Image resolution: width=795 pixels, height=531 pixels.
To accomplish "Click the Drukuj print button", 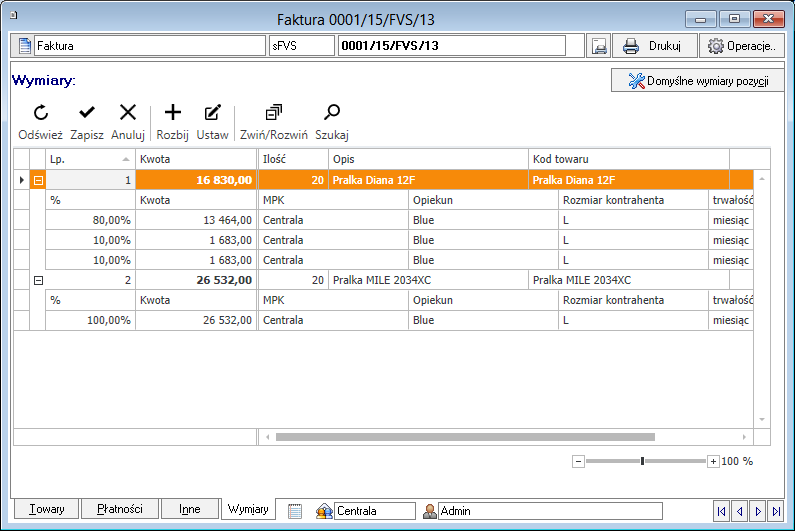I will (654, 46).
